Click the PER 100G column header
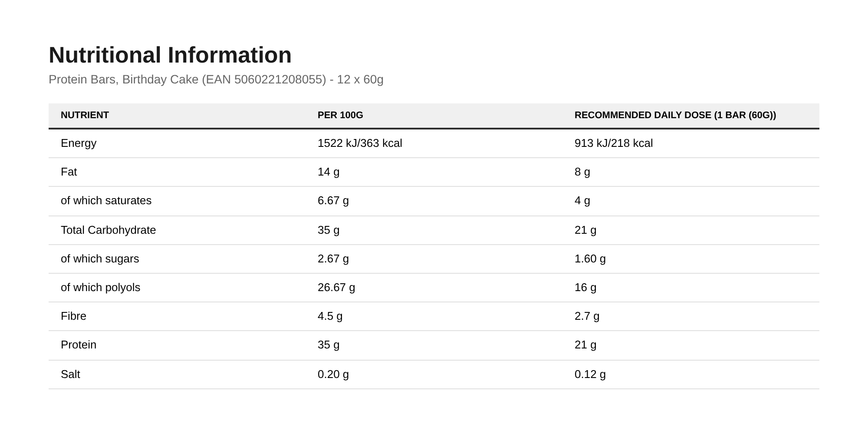 pyautogui.click(x=340, y=115)
